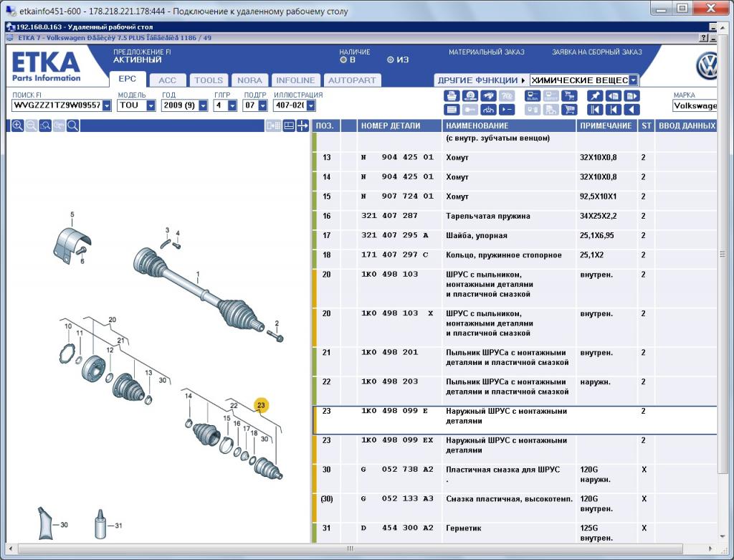This screenshot has height=560, width=734.
Task: Open the list view icon below print
Action: tap(452, 110)
